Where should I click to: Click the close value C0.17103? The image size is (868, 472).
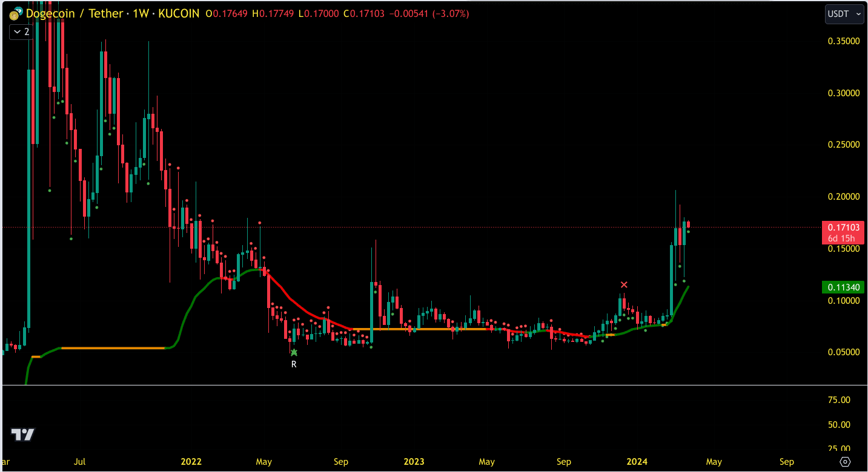coord(364,13)
